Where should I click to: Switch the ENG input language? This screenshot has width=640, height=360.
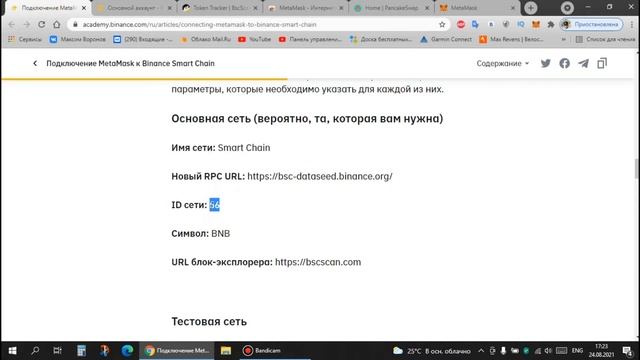(577, 351)
